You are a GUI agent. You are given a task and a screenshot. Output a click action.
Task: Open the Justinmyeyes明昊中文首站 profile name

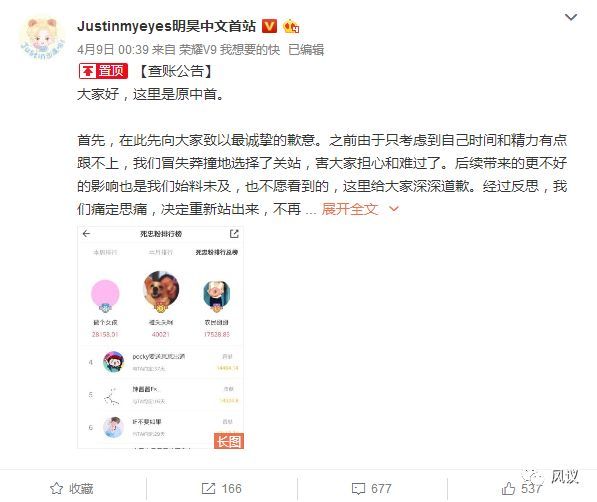[166, 26]
